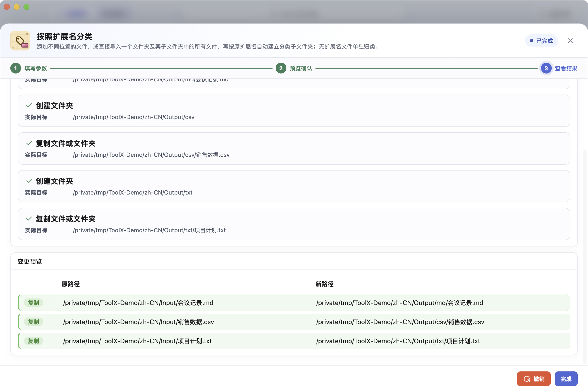
Task: Select original path Input/销售数据.csv
Action: [138, 322]
